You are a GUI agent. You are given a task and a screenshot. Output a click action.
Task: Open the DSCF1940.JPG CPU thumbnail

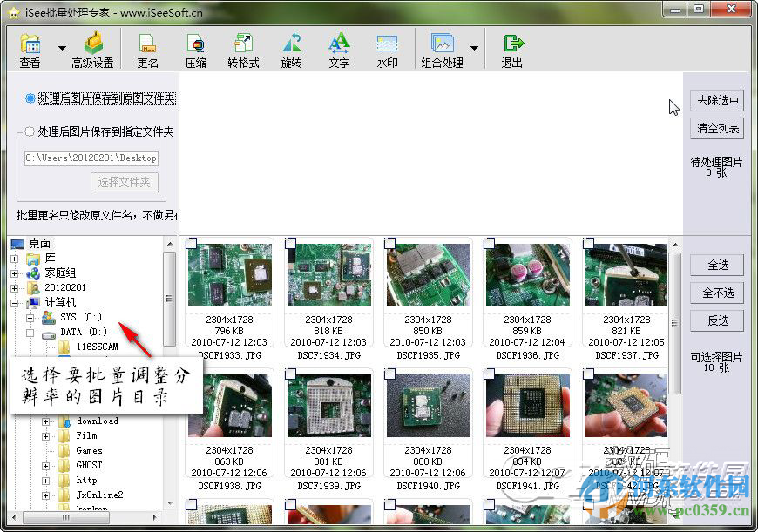coord(428,406)
